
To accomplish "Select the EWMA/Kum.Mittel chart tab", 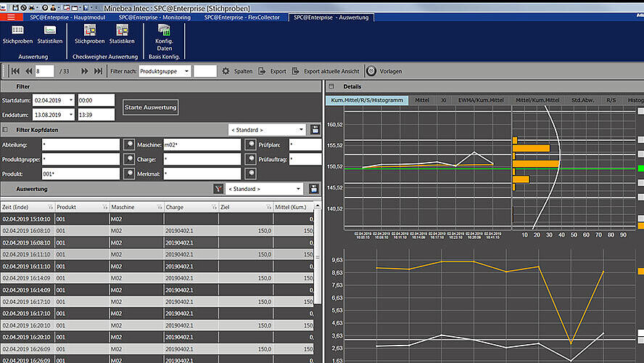I will (481, 100).
